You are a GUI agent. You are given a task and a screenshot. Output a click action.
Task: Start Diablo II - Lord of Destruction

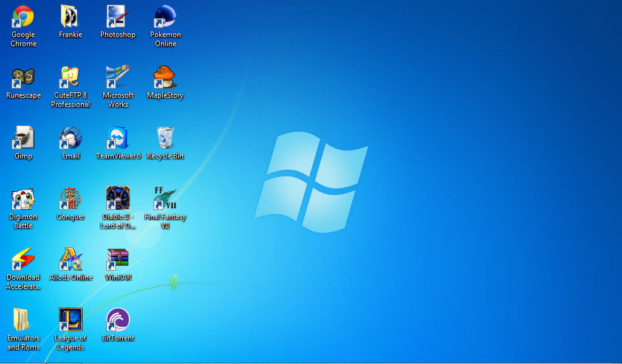[x=118, y=198]
